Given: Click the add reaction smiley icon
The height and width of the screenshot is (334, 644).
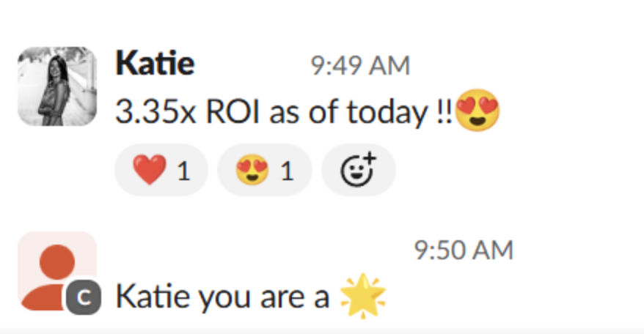Looking at the screenshot, I should pos(356,171).
